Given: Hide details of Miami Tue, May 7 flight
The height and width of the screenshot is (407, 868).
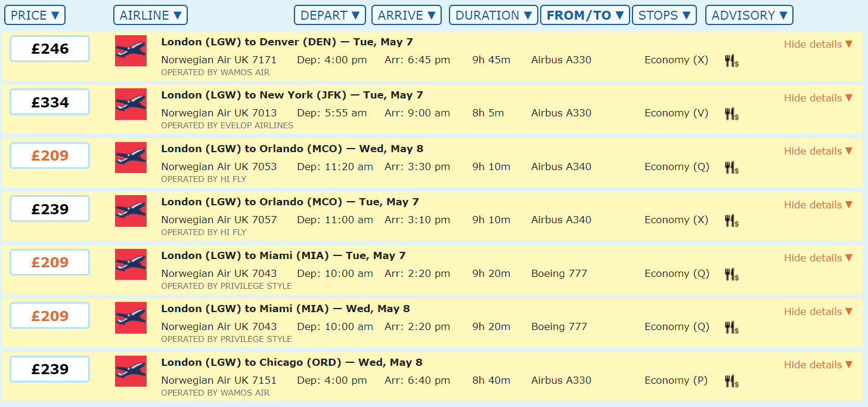Looking at the screenshot, I should [819, 258].
